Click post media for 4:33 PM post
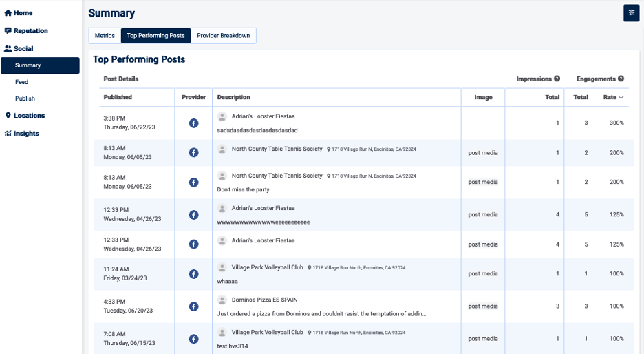644x354 pixels. (483, 306)
